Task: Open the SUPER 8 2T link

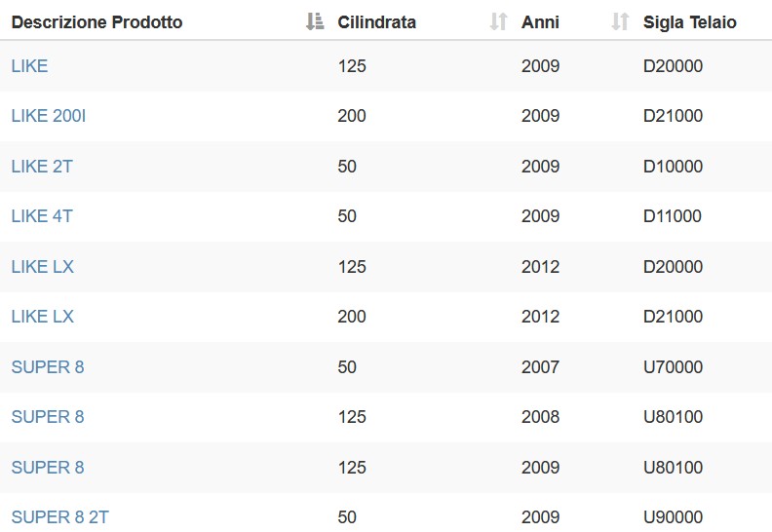Action: (x=60, y=517)
